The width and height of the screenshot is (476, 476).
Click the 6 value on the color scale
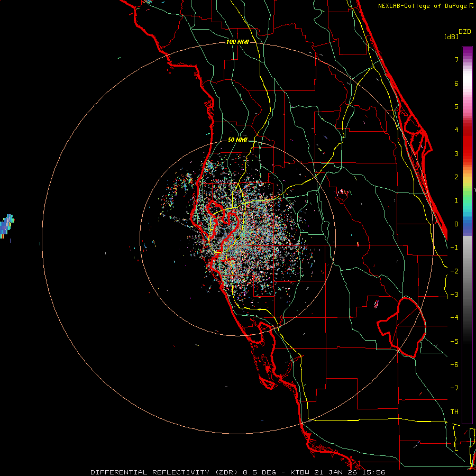pos(456,83)
